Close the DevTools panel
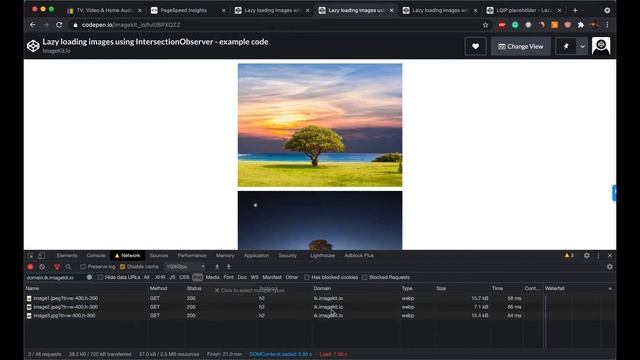The width and height of the screenshot is (640, 360). pyautogui.click(x=610, y=256)
